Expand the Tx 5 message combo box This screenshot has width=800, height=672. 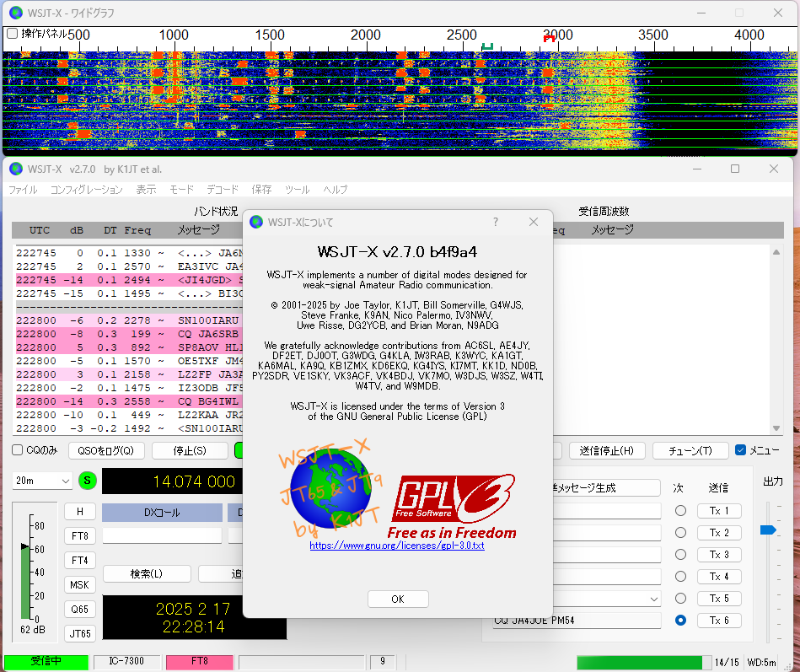(x=653, y=599)
